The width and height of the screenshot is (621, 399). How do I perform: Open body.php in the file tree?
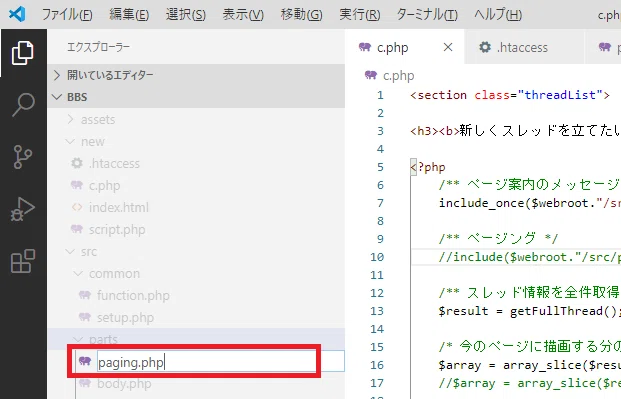tap(124, 384)
